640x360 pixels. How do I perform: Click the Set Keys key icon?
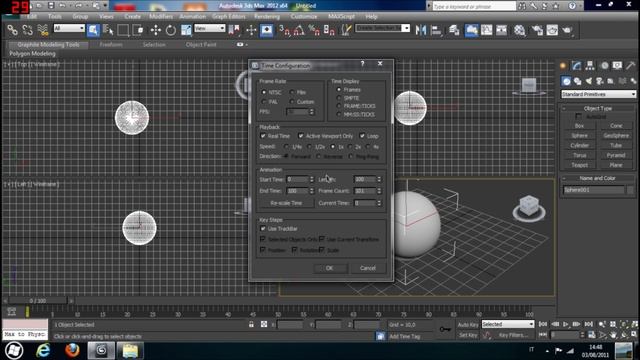[x=445, y=329]
